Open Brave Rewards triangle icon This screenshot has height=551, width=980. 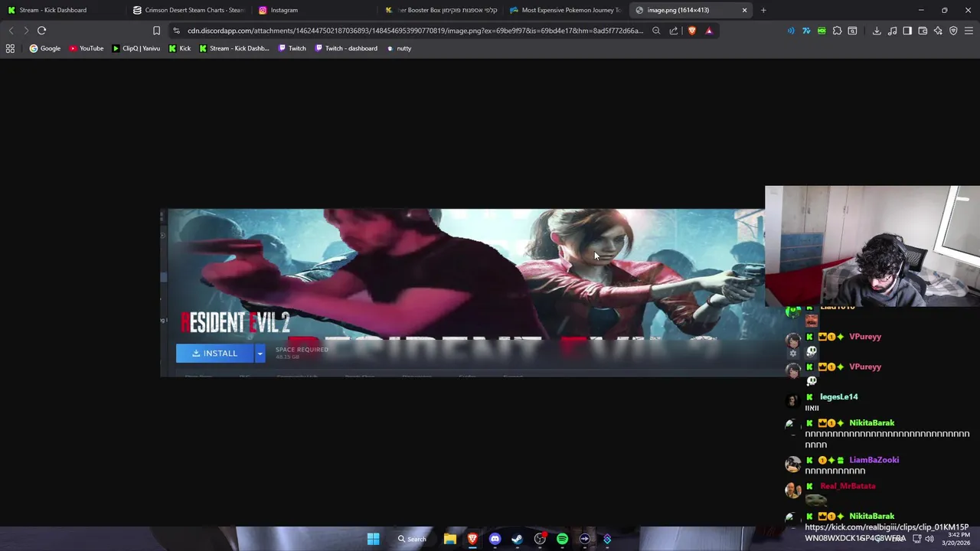pos(709,31)
